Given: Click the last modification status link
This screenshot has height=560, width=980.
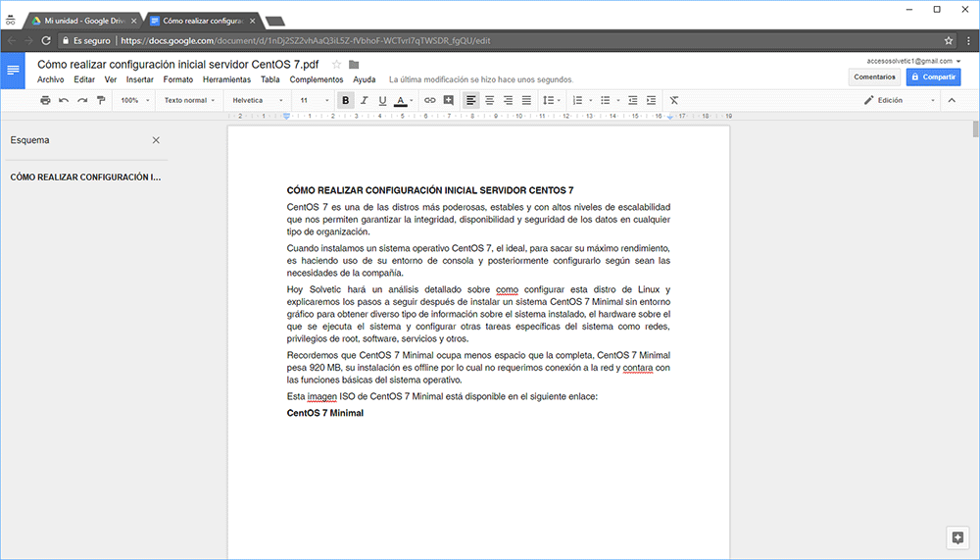Looking at the screenshot, I should pyautogui.click(x=480, y=79).
